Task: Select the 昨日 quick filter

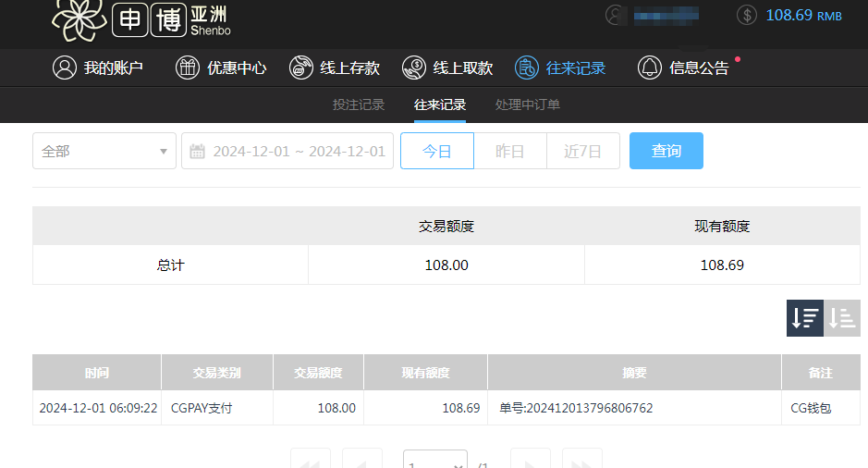Action: (509, 152)
